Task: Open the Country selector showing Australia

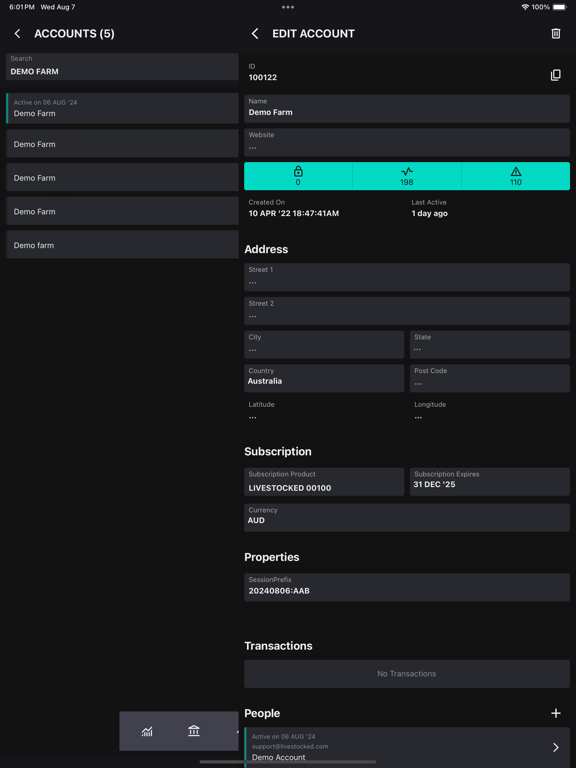Action: coord(324,378)
